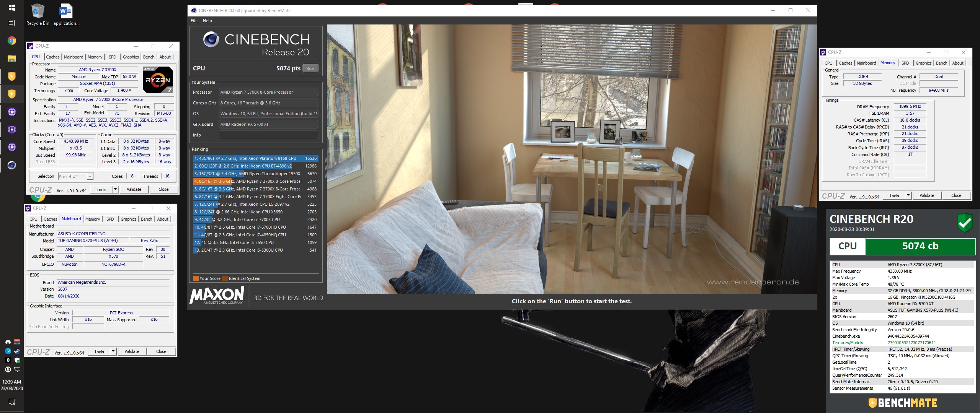
Task: Select ranking row Intel Xeon Platinum 8168 CPU
Action: coord(255,158)
